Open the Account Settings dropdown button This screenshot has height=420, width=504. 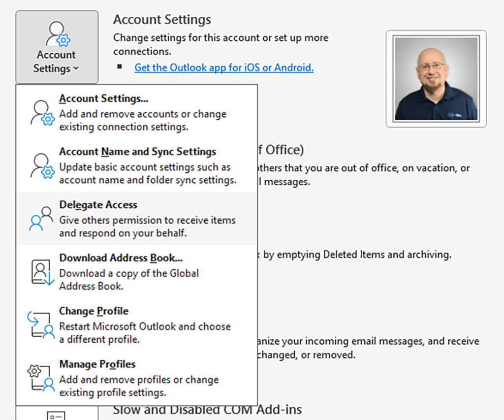(x=57, y=47)
